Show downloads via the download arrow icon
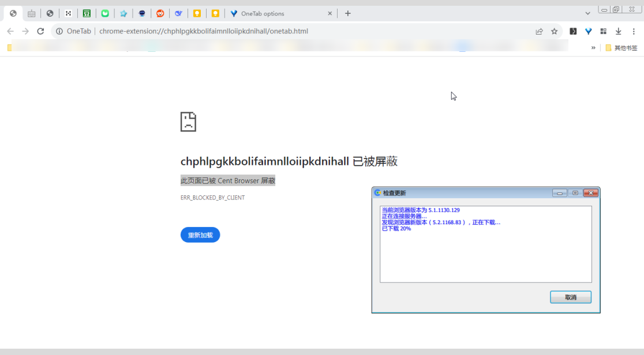Viewport: 644px width, 355px height. pyautogui.click(x=619, y=31)
